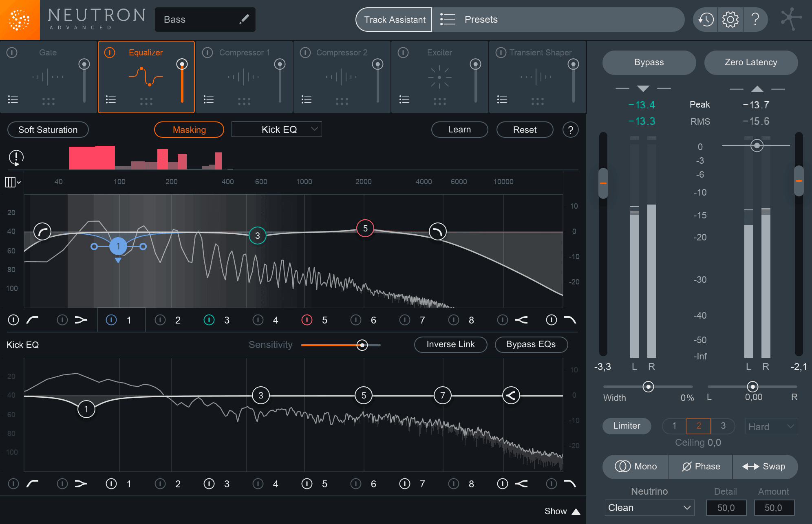Toggle Kick EQ band 7 power button

click(x=405, y=484)
